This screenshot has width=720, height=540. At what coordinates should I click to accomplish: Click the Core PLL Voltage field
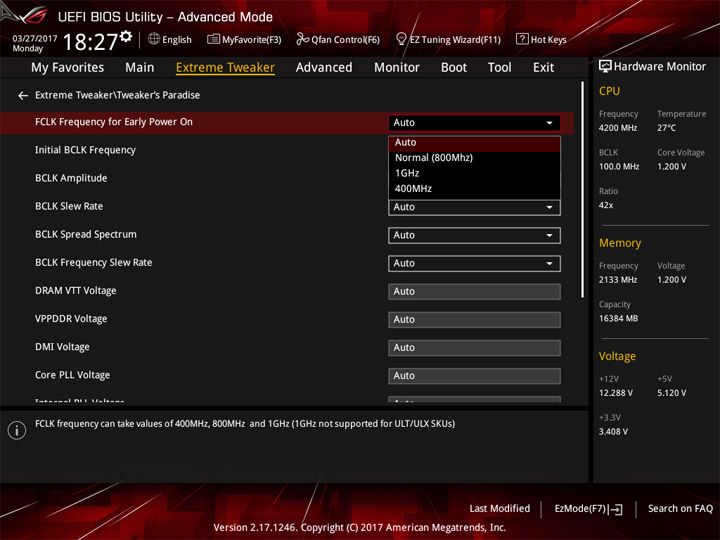coord(474,376)
